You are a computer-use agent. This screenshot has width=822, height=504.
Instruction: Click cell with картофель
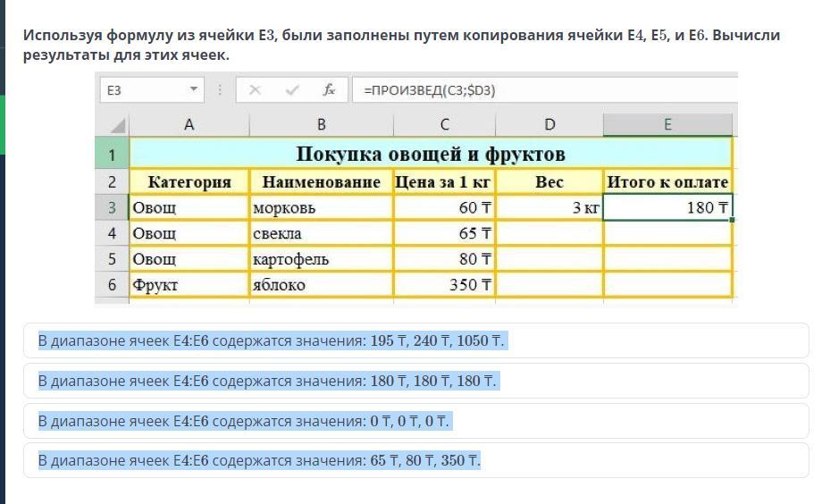pos(322,259)
